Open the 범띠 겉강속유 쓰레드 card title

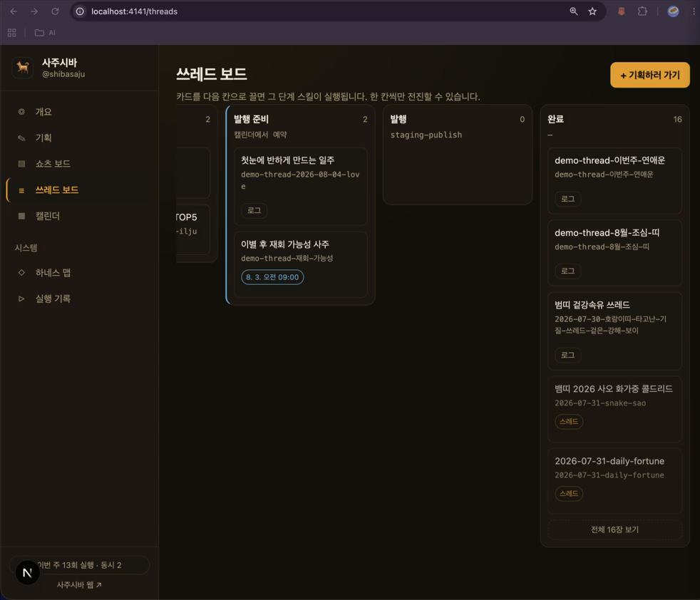592,305
